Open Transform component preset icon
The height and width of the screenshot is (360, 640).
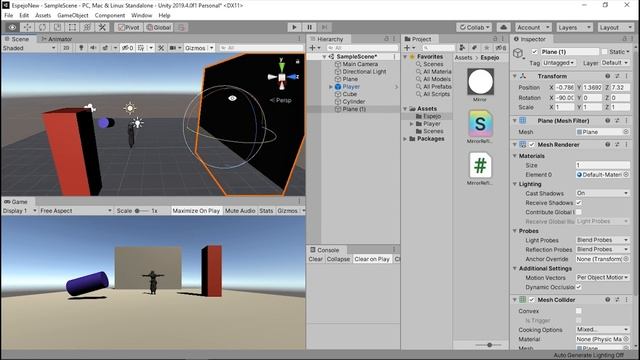[617, 76]
